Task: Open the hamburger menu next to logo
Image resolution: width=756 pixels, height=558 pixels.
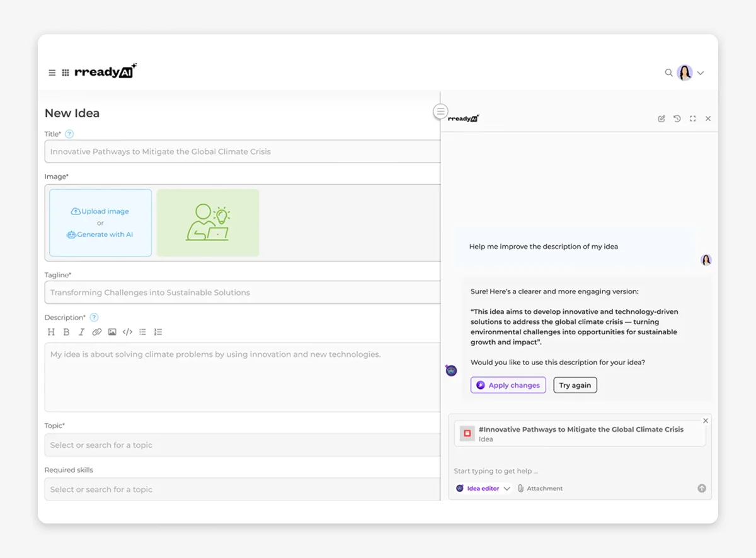Action: point(52,73)
